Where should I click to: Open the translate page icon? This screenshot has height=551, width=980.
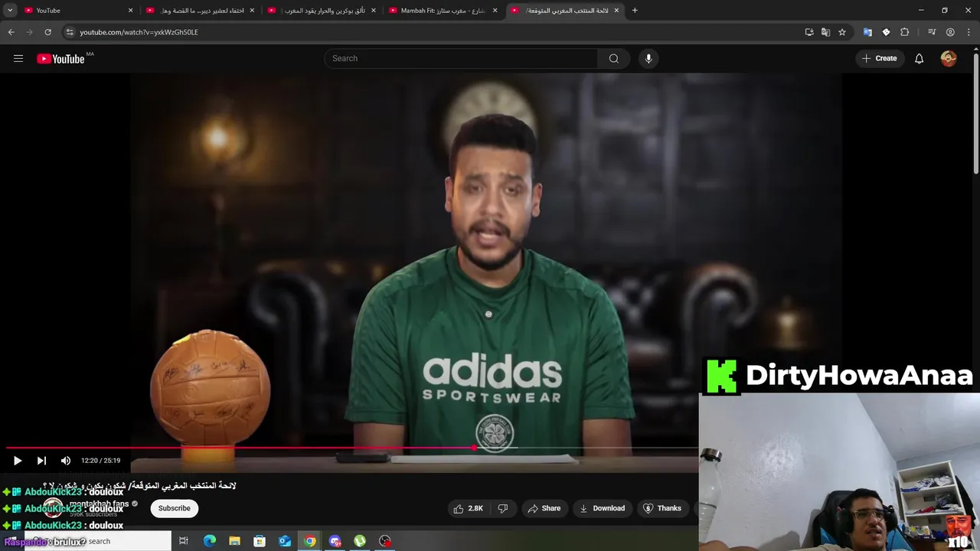coord(825,32)
